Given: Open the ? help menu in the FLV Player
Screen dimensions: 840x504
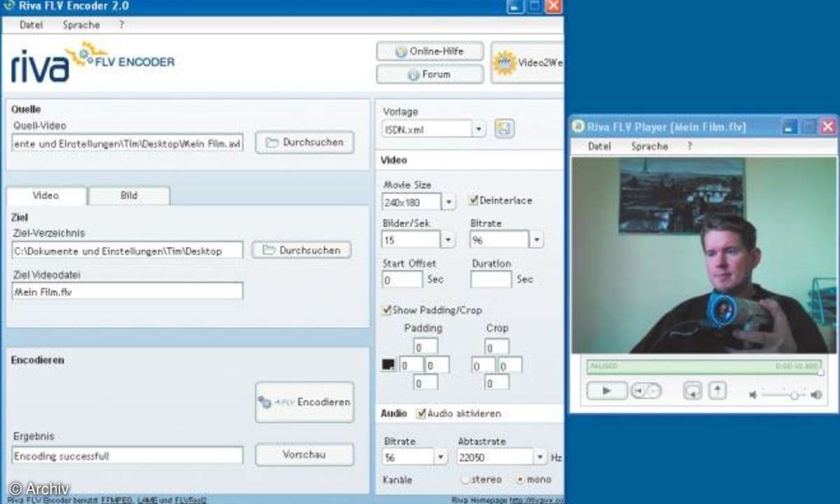Looking at the screenshot, I should click(689, 146).
